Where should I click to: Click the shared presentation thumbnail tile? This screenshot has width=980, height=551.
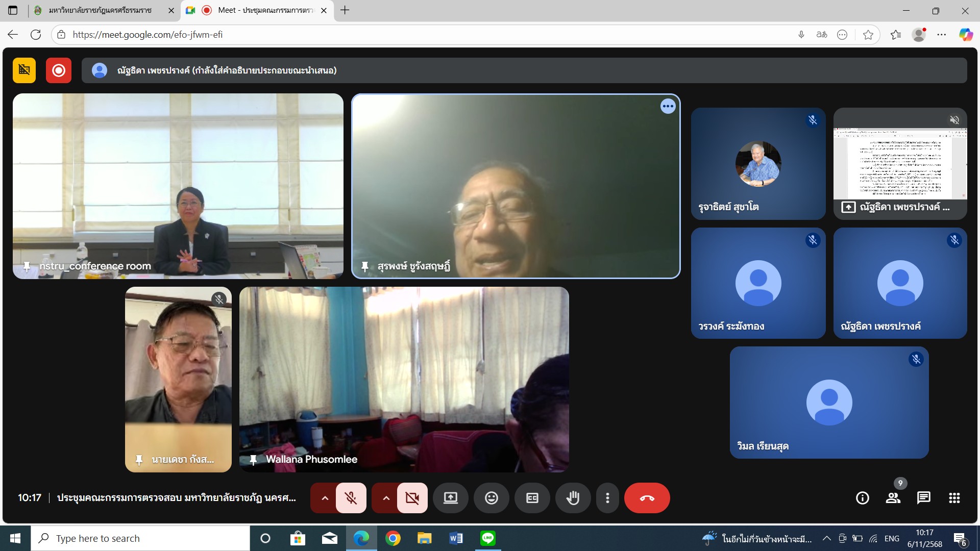tap(900, 163)
